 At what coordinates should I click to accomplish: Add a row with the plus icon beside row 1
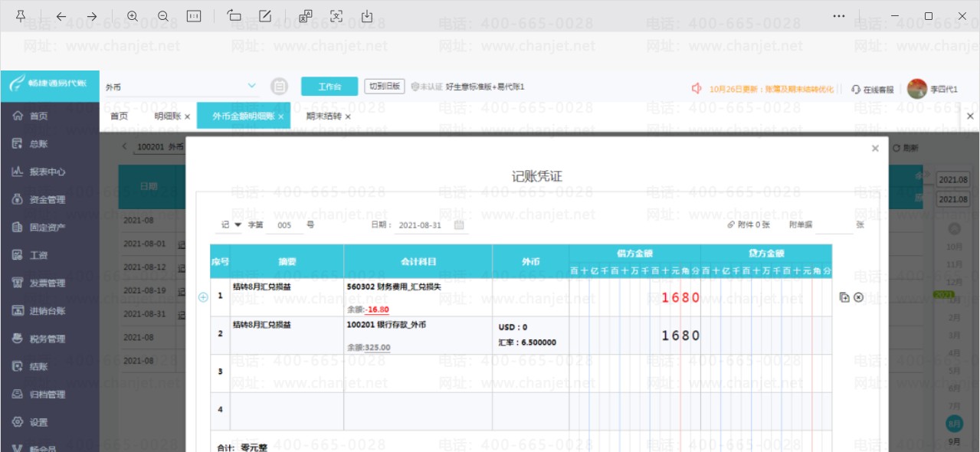204,297
